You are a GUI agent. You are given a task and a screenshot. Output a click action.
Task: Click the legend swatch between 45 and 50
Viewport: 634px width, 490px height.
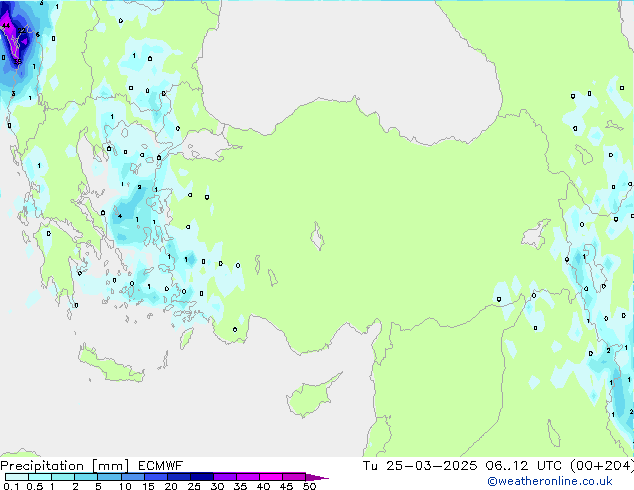pyautogui.click(x=294, y=477)
